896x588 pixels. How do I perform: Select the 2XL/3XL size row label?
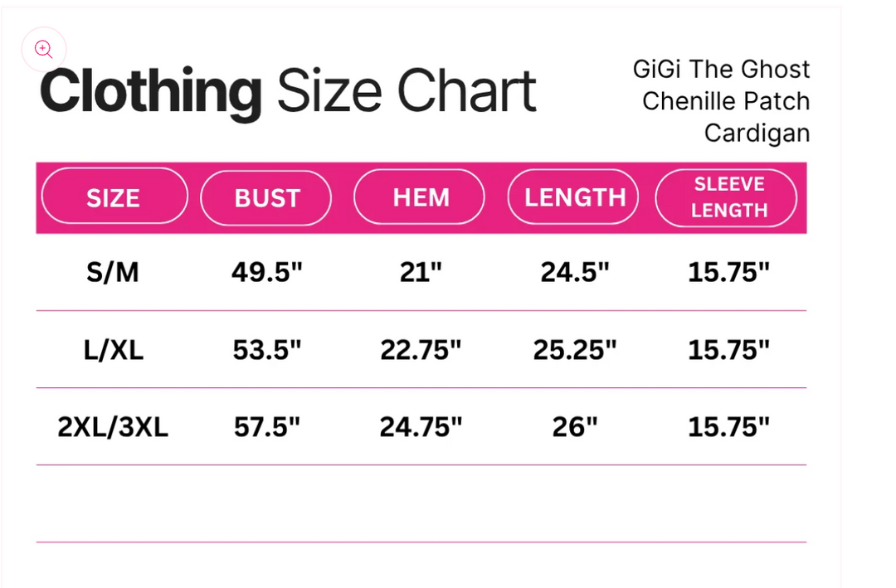[113, 427]
